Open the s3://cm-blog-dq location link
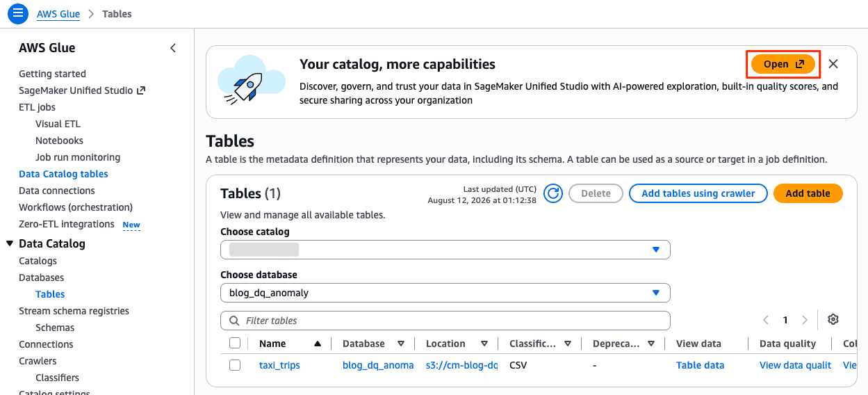The image size is (868, 395). [x=461, y=365]
